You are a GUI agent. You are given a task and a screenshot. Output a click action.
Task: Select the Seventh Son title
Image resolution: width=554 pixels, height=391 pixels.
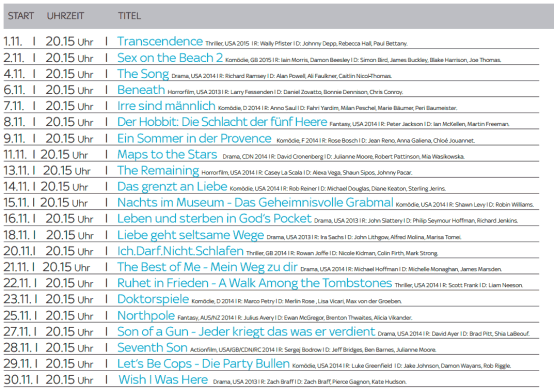click(152, 348)
